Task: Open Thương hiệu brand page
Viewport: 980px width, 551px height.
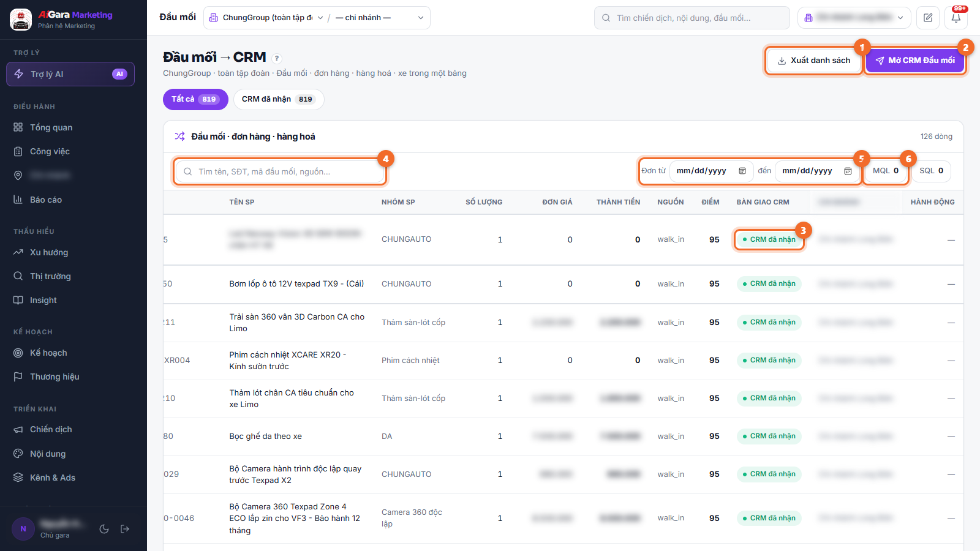Action: [x=70, y=377]
